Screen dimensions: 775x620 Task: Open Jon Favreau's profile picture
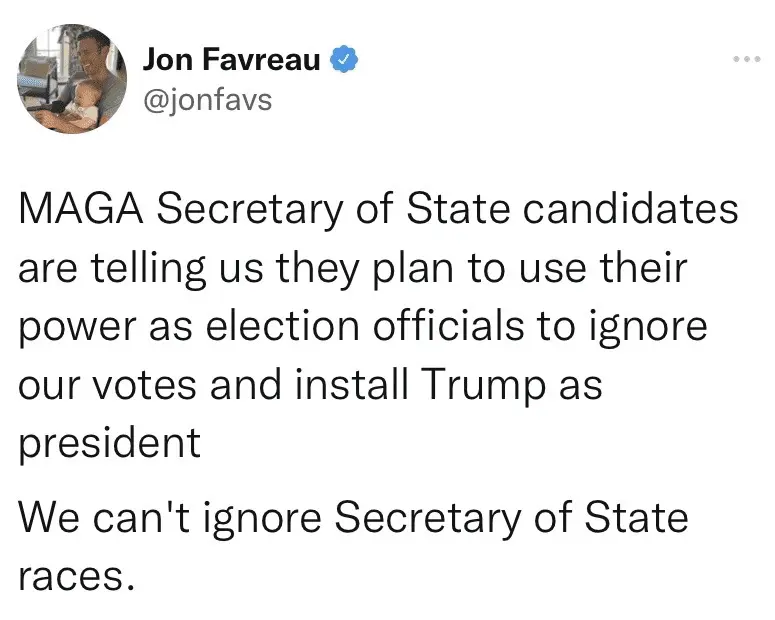coord(73,78)
